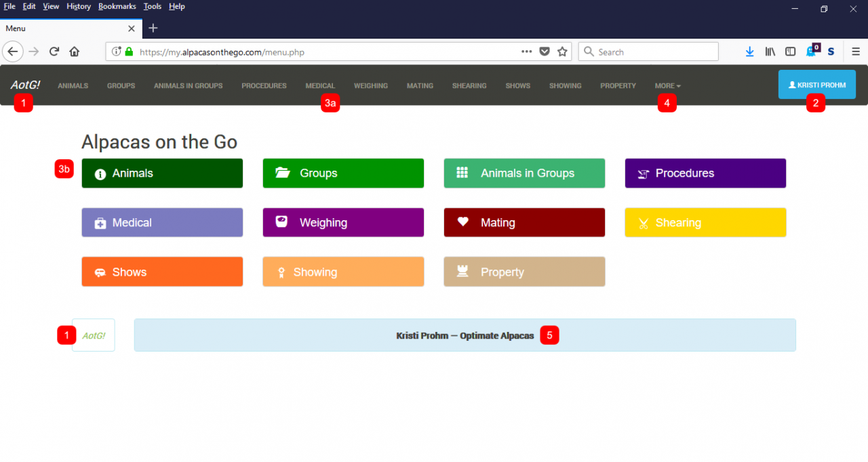This screenshot has height=462, width=868.
Task: Open the lavender Medical button
Action: 162,223
